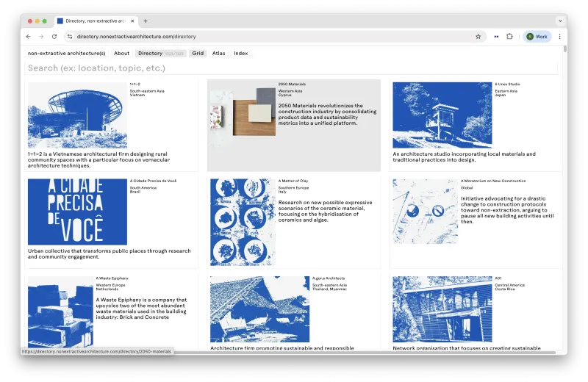Image resolution: width=588 pixels, height=382 pixels.
Task: Click the Southern Europe Italy location text
Action: tap(293, 190)
